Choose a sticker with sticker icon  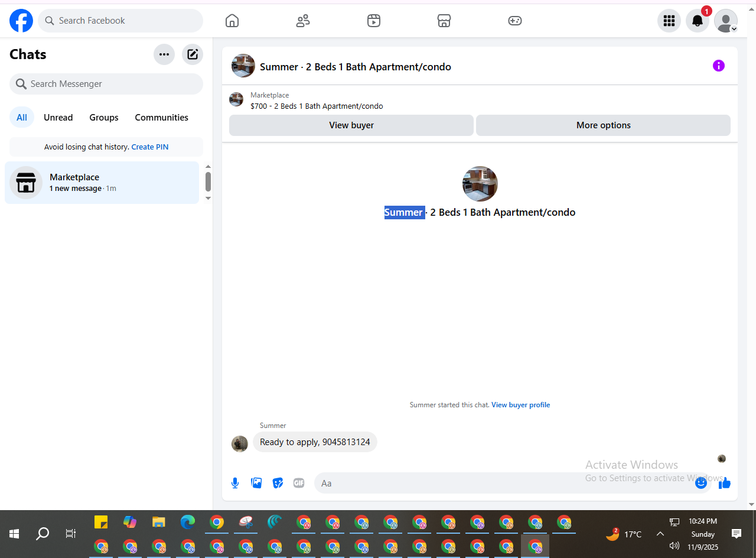[278, 483]
